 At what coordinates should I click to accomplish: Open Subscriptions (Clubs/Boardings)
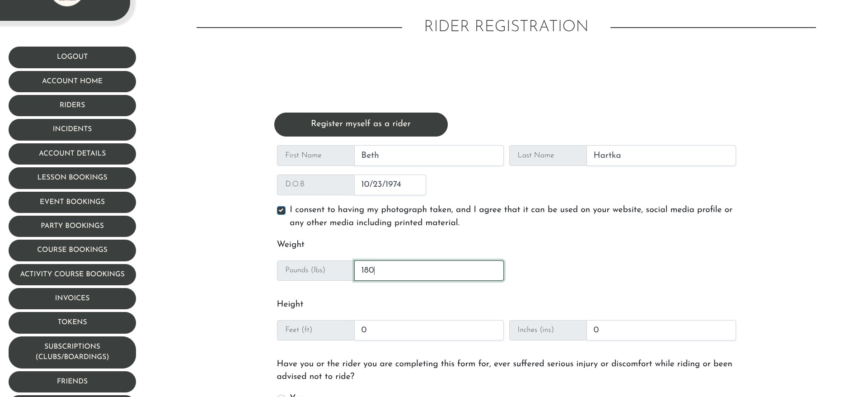pos(72,352)
